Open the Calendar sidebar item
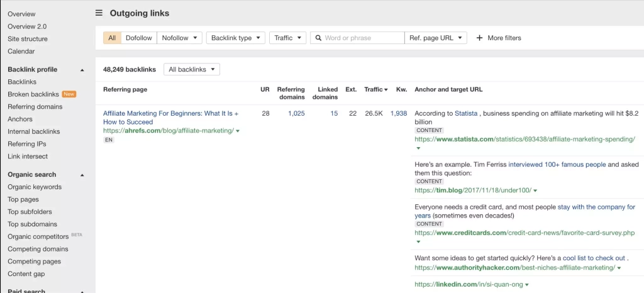Viewport: 644px width, 293px height. click(21, 52)
